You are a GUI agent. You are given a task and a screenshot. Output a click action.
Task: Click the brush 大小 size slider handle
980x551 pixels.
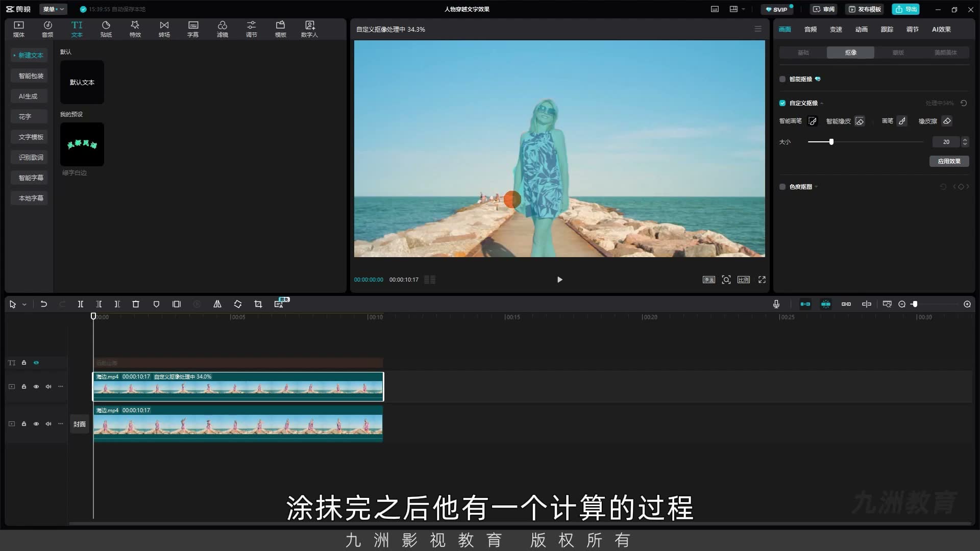point(831,142)
